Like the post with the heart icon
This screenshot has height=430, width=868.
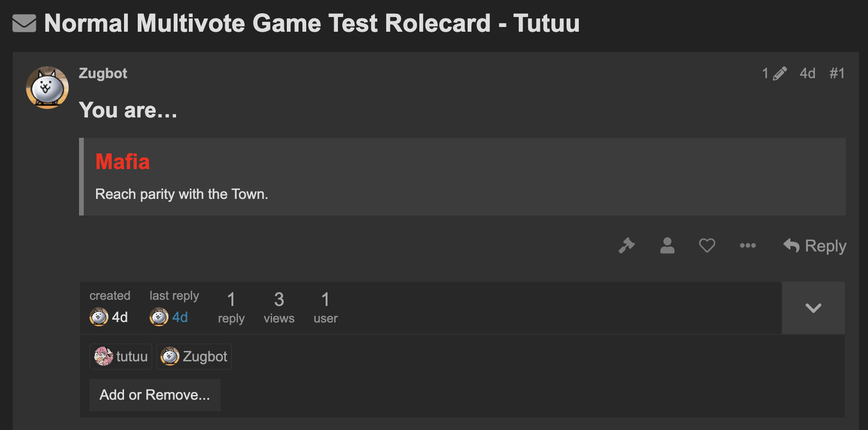pyautogui.click(x=707, y=245)
